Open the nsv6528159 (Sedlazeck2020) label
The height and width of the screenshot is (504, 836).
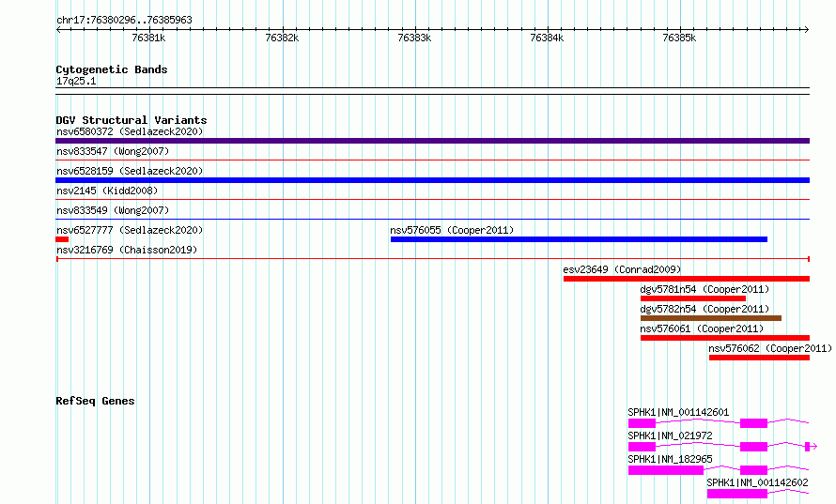pyautogui.click(x=130, y=171)
